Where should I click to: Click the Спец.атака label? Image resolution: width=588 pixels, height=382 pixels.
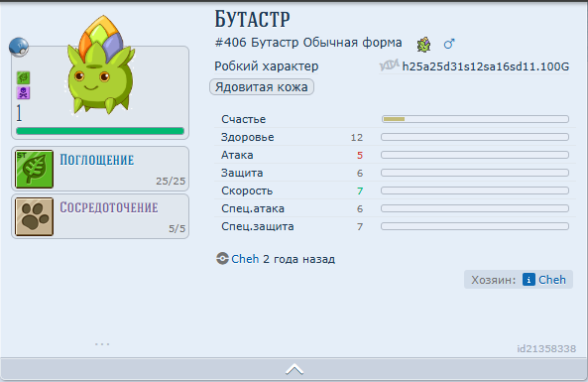(253, 208)
